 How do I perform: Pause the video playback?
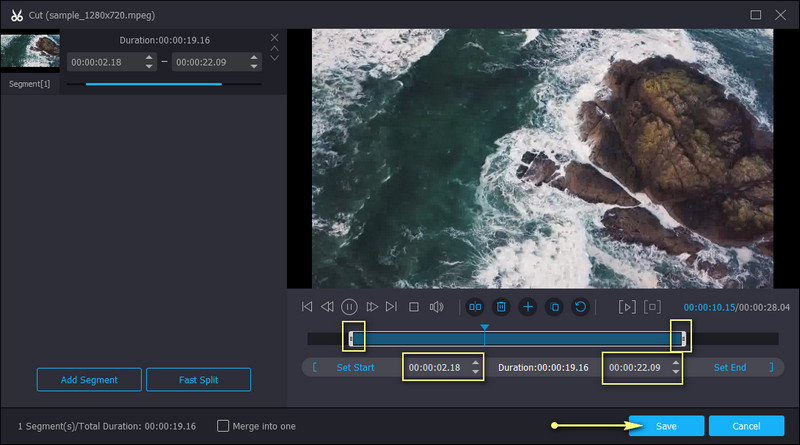pyautogui.click(x=349, y=307)
